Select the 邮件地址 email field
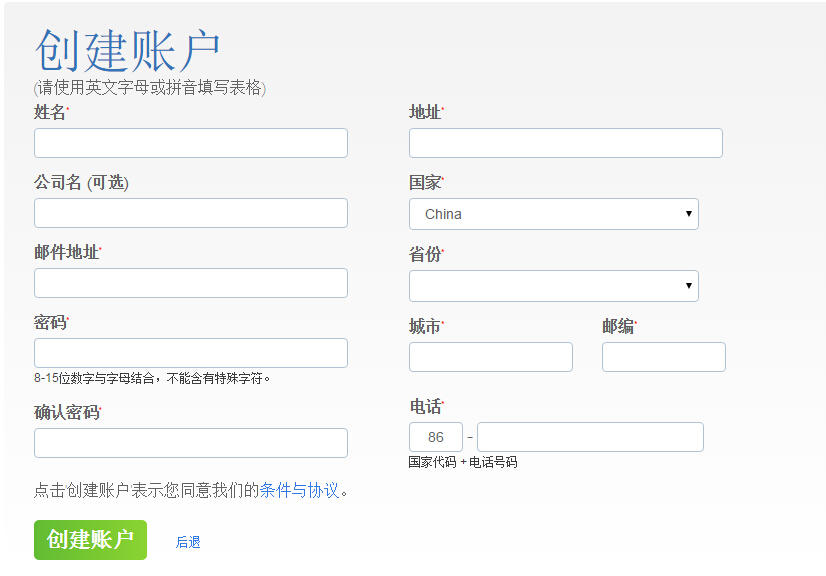The height and width of the screenshot is (576, 826). click(190, 282)
